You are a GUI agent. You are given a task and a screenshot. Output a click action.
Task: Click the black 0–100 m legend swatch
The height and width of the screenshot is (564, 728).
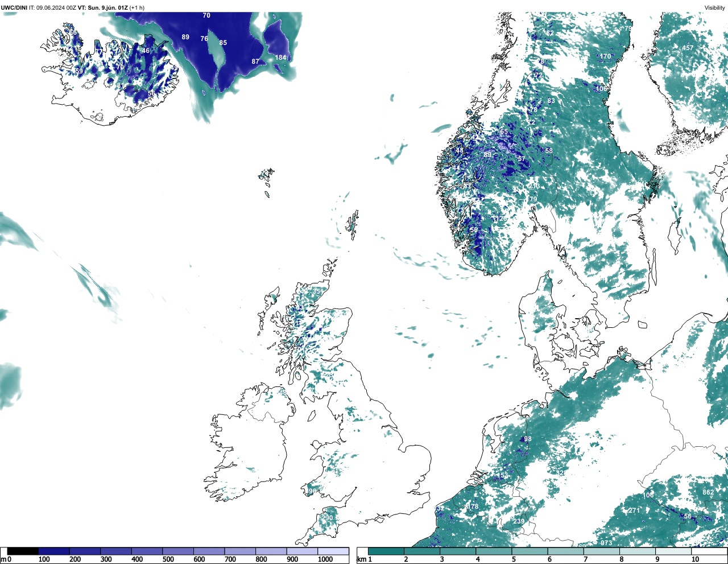coord(23,551)
